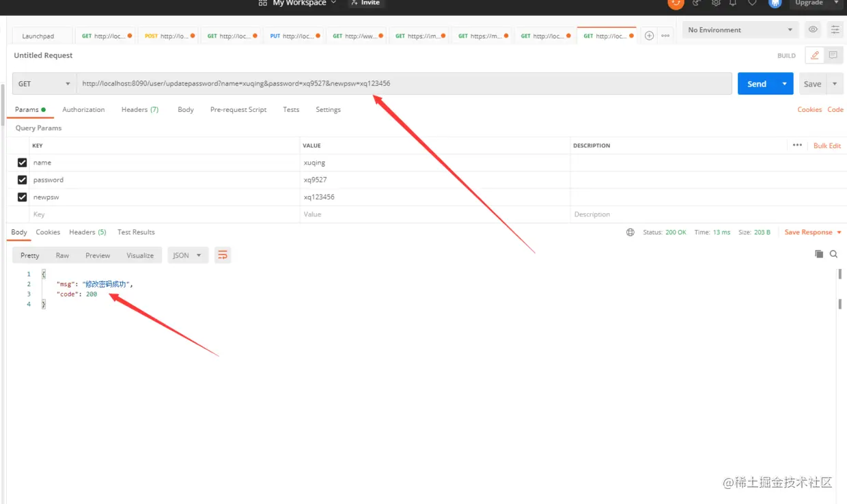The width and height of the screenshot is (847, 504).
Task: Select the Preview view button
Action: click(98, 255)
